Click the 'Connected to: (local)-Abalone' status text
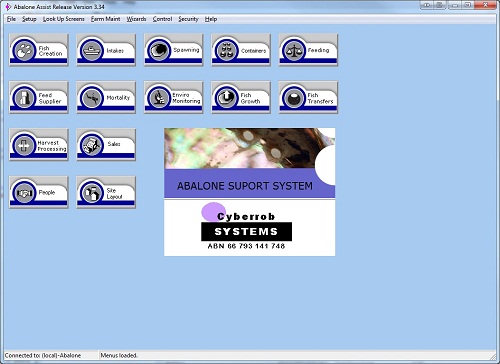The image size is (500, 364). click(x=43, y=355)
